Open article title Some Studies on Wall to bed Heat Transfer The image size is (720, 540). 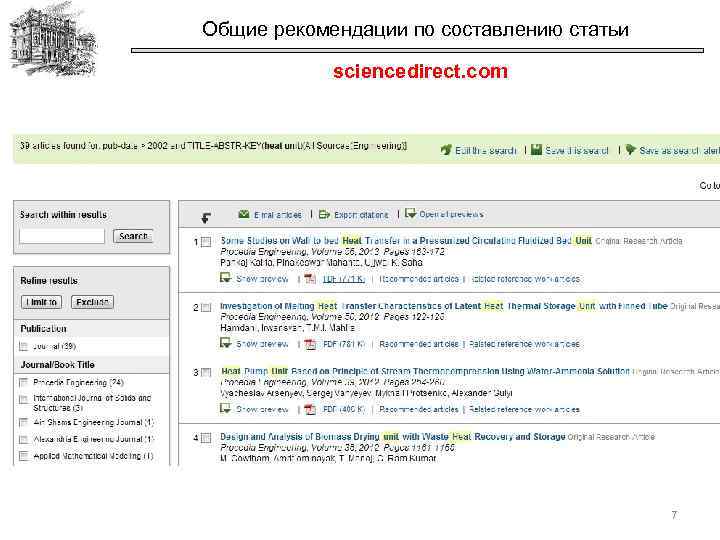tap(406, 241)
